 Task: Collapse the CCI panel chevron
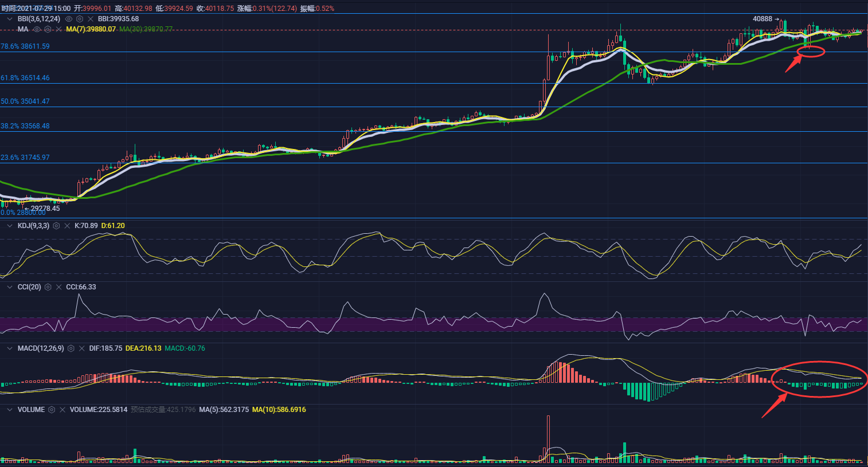tap(10, 287)
